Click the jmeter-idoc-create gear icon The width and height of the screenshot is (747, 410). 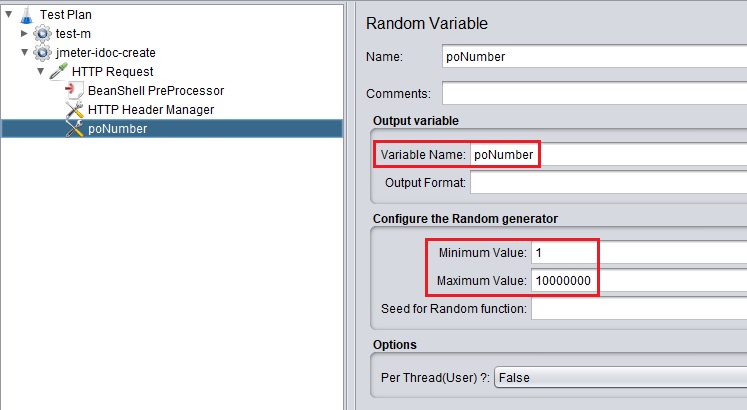coord(42,52)
